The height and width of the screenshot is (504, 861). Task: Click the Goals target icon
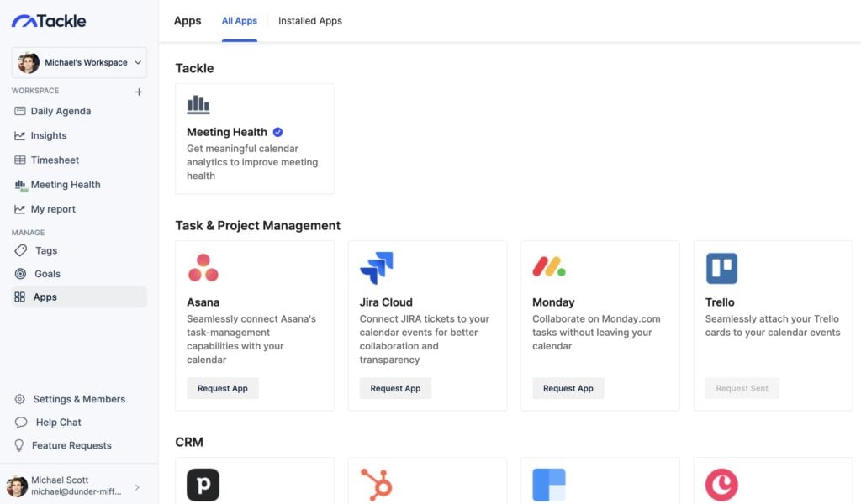tap(20, 274)
